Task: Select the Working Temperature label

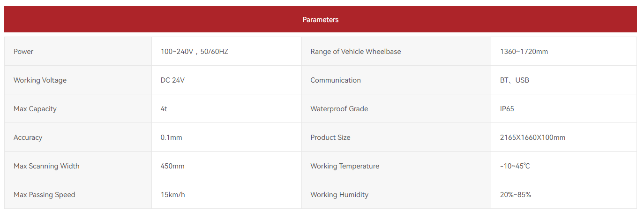Action: (345, 166)
